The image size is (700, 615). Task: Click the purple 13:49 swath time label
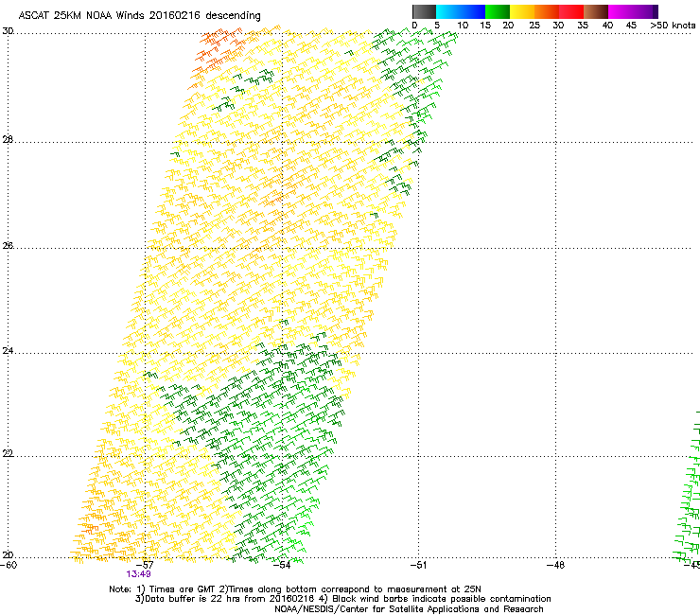(138, 574)
